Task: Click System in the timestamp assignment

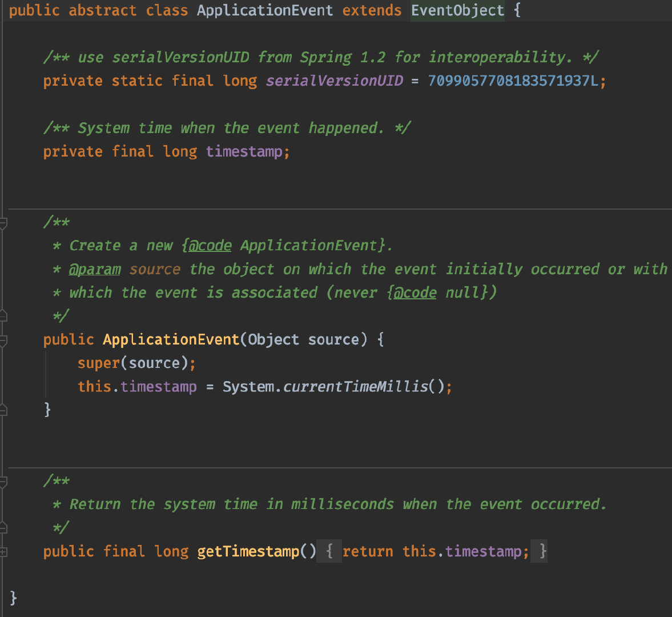Action: pyautogui.click(x=248, y=387)
